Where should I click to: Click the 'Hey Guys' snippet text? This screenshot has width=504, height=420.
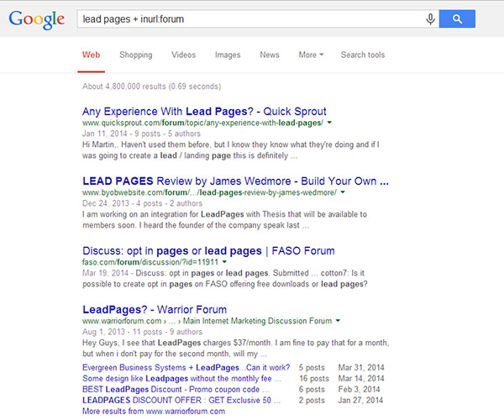click(235, 349)
